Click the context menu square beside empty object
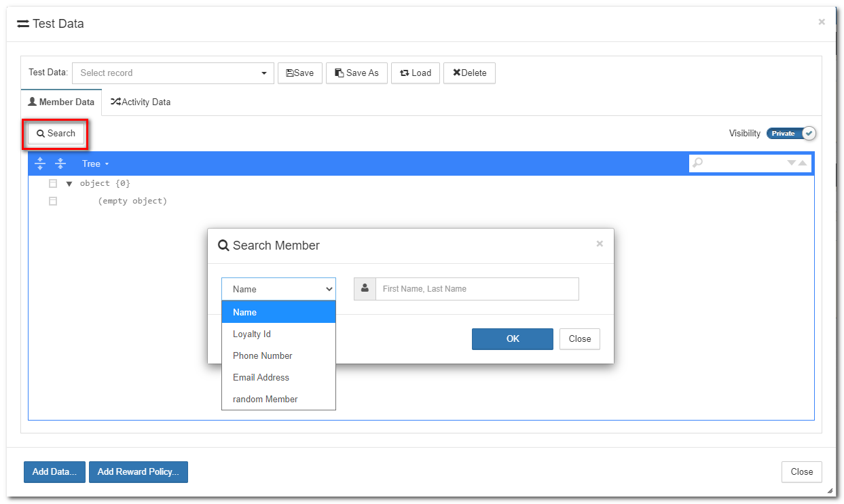The height and width of the screenshot is (504, 844). [53, 201]
